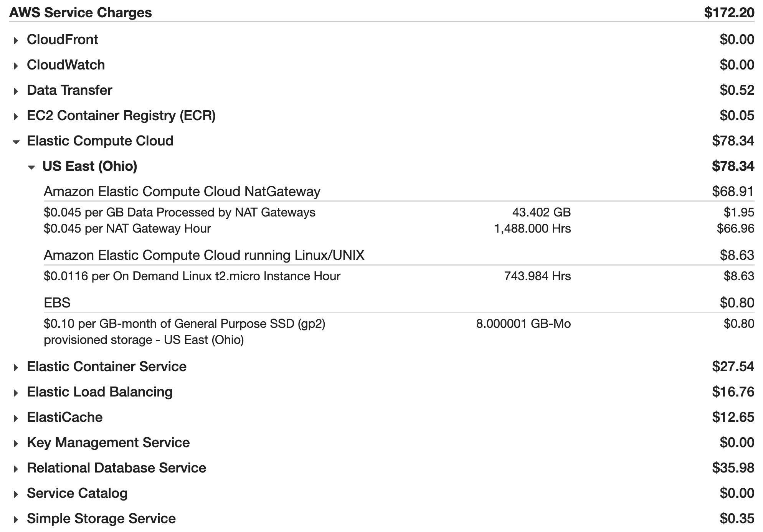This screenshot has height=532, width=763.
Task: Collapse the Elastic Compute Cloud section
Action: [x=16, y=142]
